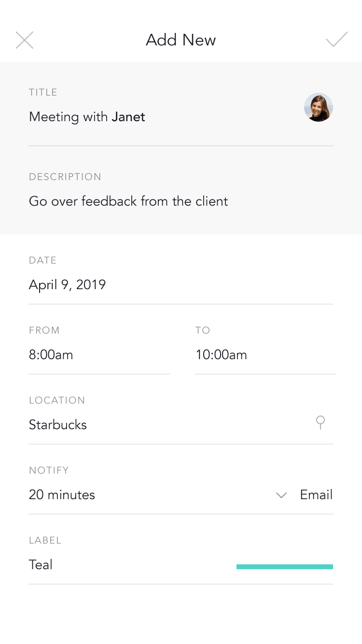Confirm the new event with the checkmark
The width and height of the screenshot is (362, 644).
click(336, 40)
